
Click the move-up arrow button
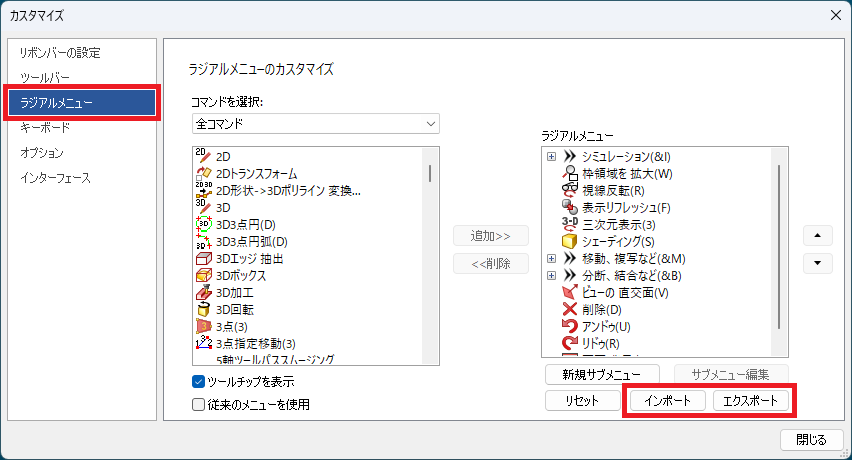point(818,234)
